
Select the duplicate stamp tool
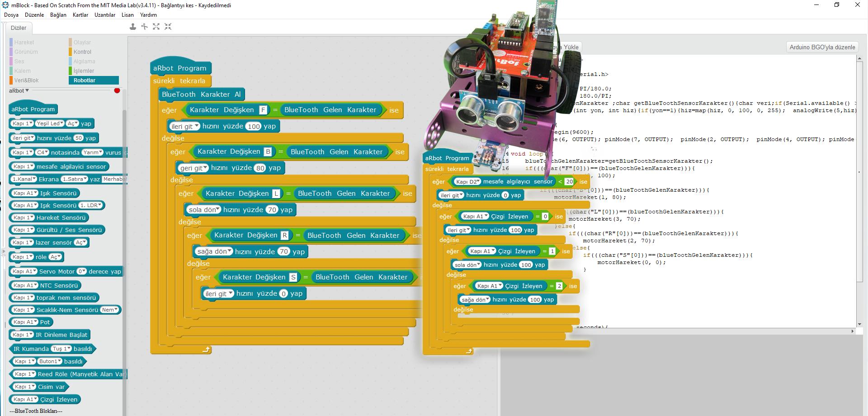(133, 27)
